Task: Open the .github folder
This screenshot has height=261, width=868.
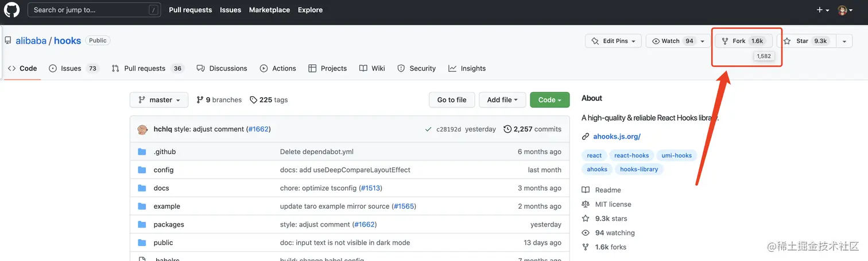Action: coord(165,152)
